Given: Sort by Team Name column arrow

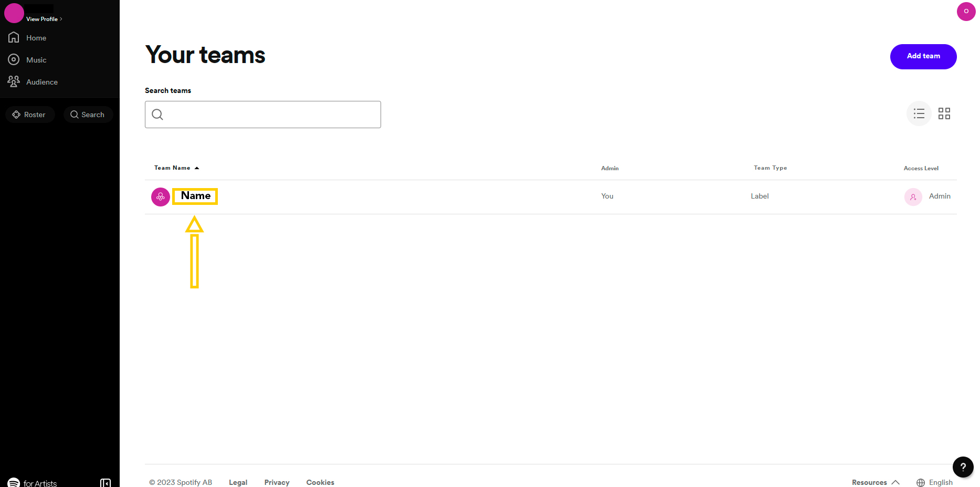Looking at the screenshot, I should pos(197,168).
